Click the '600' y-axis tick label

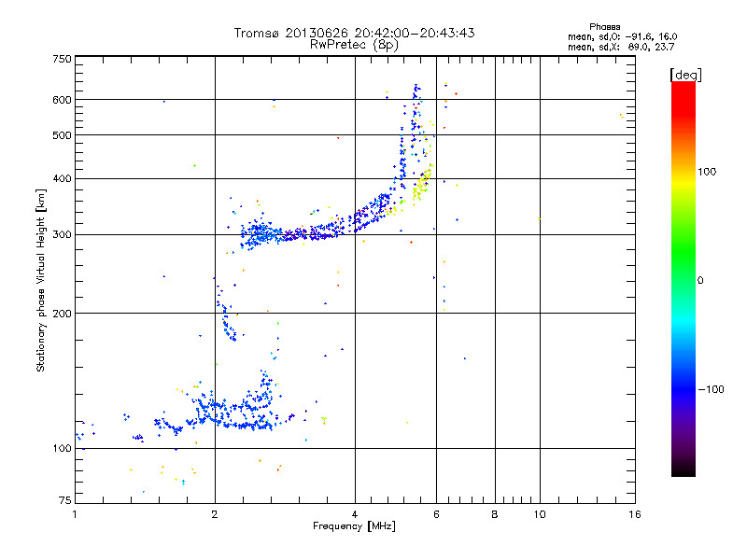[x=62, y=100]
